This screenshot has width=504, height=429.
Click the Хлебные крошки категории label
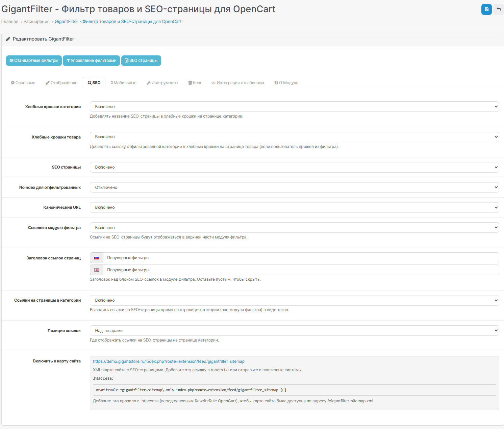(x=53, y=107)
